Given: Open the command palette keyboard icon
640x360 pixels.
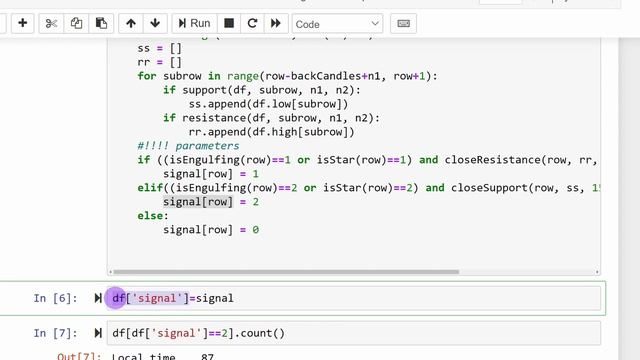Looking at the screenshot, I should [403, 24].
